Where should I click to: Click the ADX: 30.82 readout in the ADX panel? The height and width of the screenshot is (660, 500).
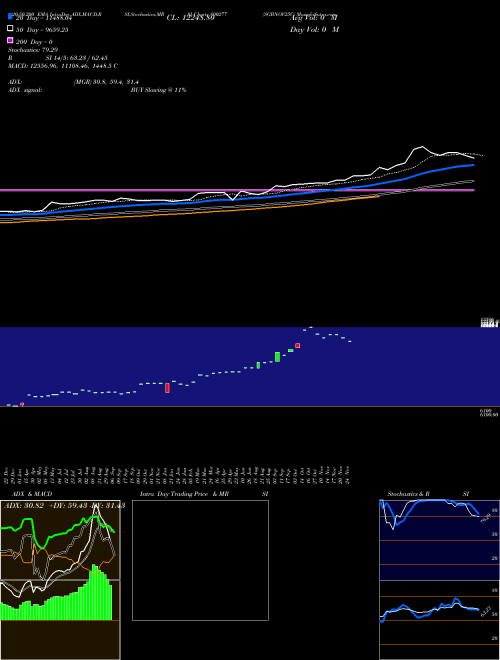click(24, 505)
